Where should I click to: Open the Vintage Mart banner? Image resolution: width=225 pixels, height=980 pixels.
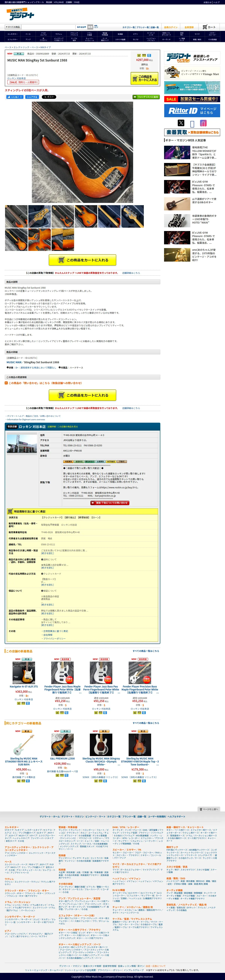click(192, 72)
